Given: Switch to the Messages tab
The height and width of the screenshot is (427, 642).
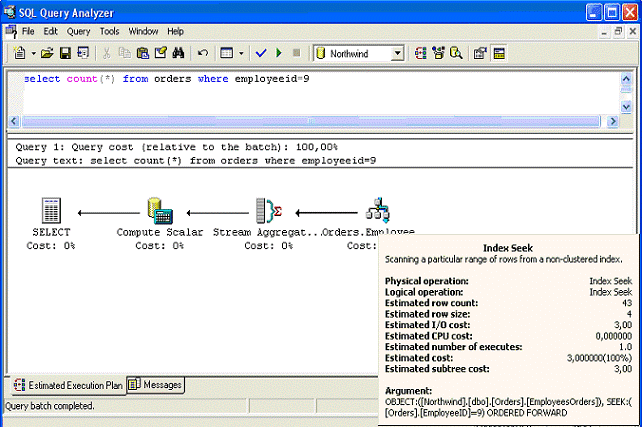Looking at the screenshot, I should (x=155, y=385).
